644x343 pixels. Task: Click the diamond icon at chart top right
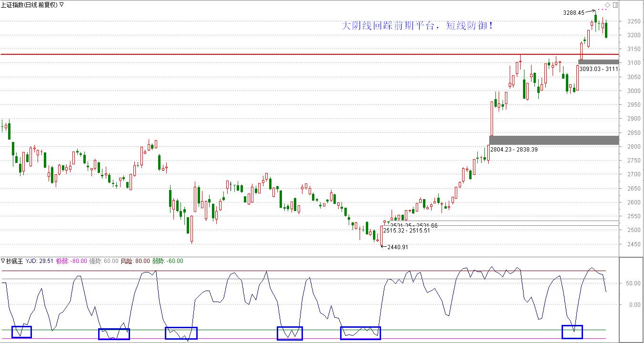click(607, 5)
